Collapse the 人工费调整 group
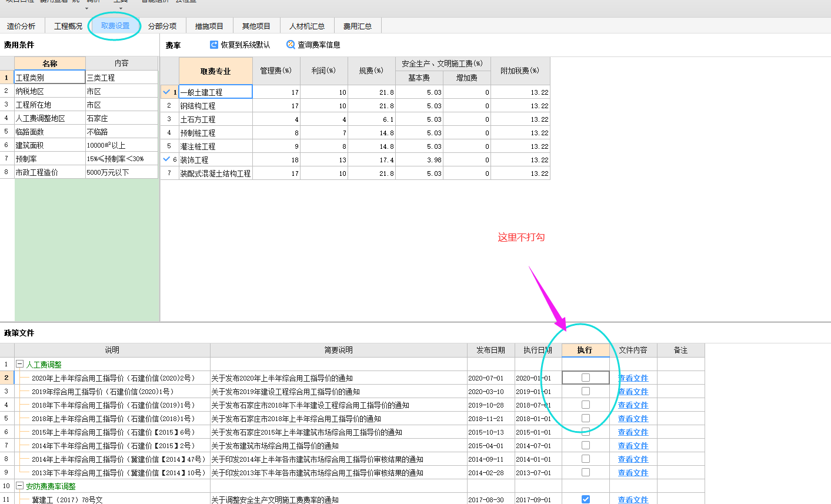Screen dimensions: 831x504 click(19, 364)
